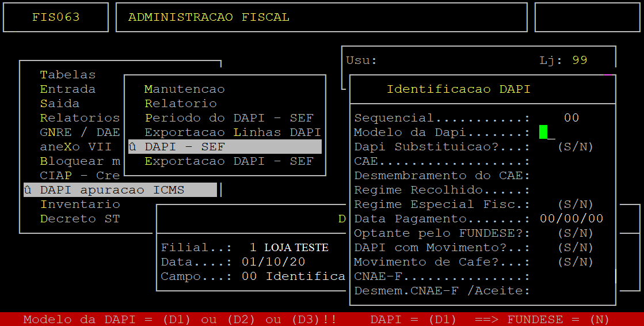
Task: Select Inventario menu entry
Action: pos(80,204)
